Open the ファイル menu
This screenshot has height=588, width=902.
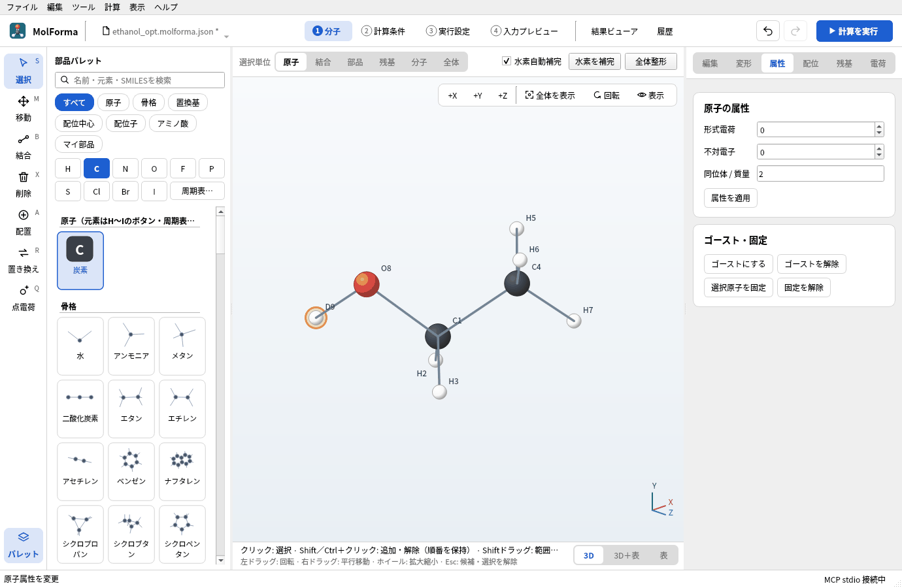point(22,7)
